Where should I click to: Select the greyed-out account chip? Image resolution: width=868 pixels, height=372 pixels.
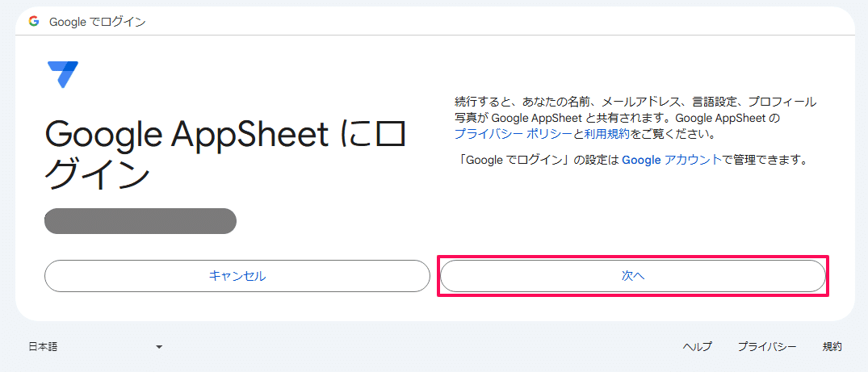[140, 221]
